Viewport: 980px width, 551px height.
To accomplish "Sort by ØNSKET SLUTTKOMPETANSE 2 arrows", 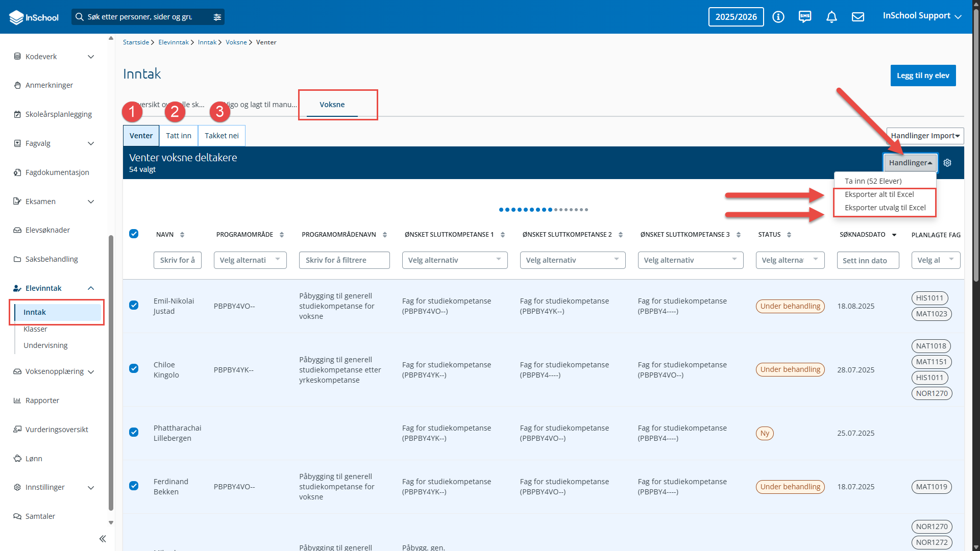I will tap(621, 235).
